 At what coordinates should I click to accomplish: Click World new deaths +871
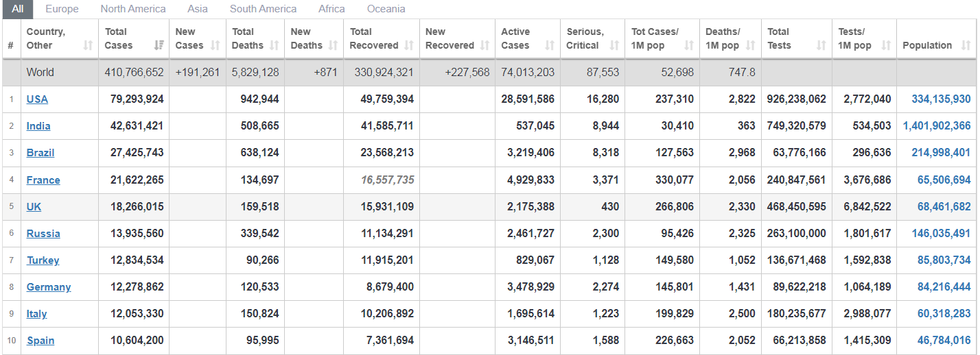(325, 73)
